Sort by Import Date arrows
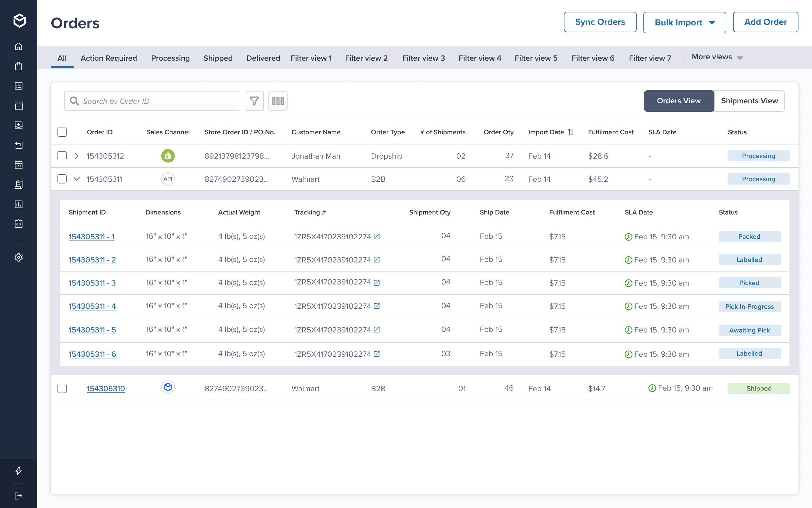 coord(570,132)
